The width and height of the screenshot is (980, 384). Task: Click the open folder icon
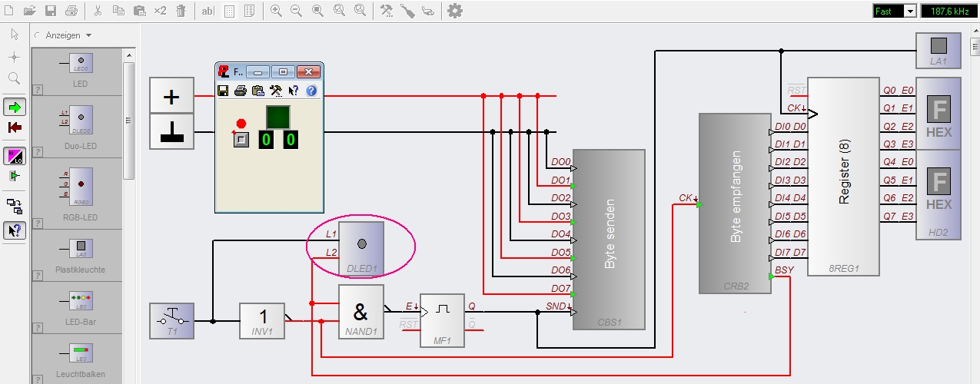[x=29, y=11]
